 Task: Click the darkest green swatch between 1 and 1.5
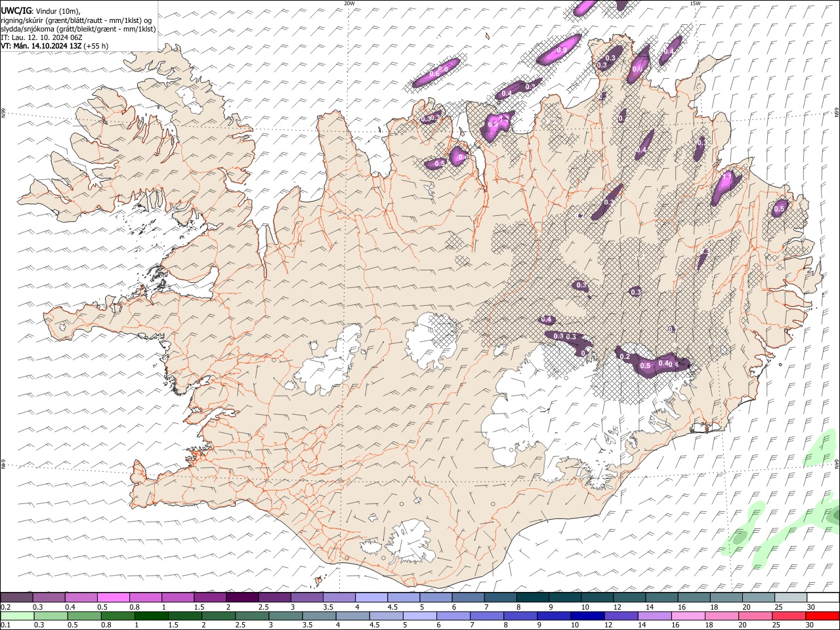coord(152,616)
